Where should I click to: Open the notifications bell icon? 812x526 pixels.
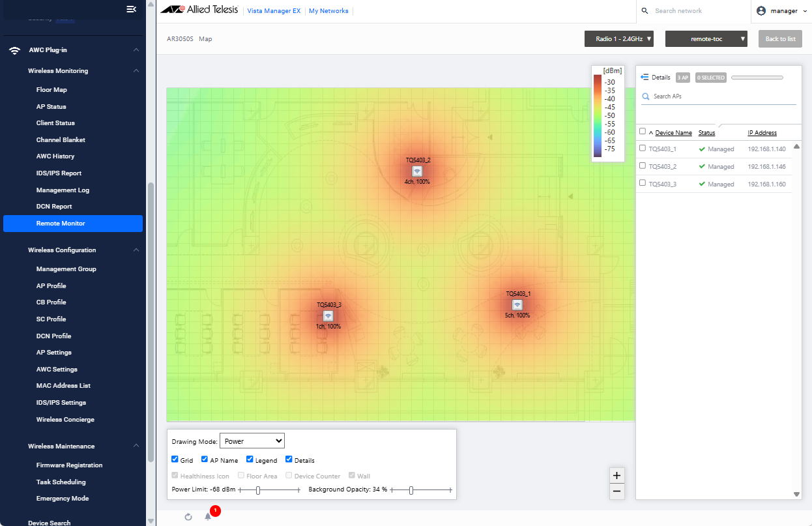coord(208,517)
